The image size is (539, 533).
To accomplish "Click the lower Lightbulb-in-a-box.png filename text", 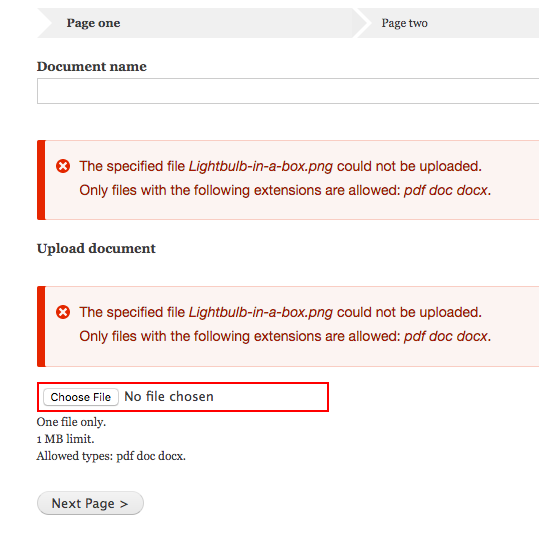I will pos(261,312).
